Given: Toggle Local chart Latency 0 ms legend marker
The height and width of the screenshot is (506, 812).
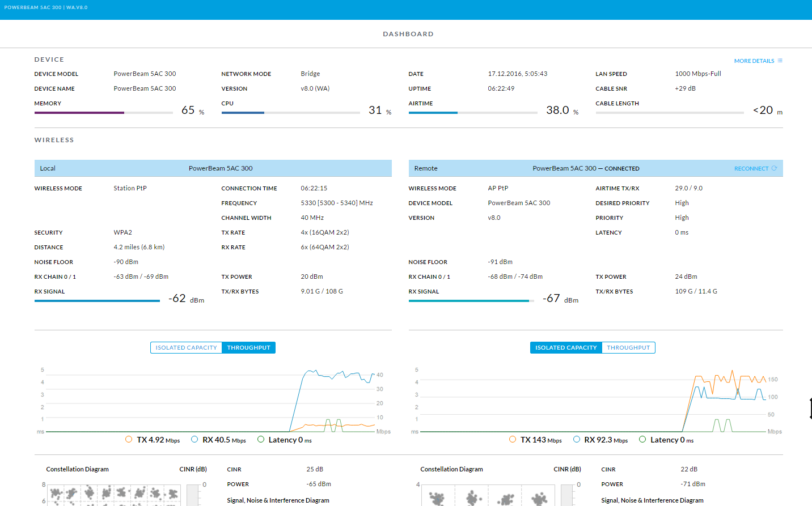Looking at the screenshot, I should click(261, 439).
